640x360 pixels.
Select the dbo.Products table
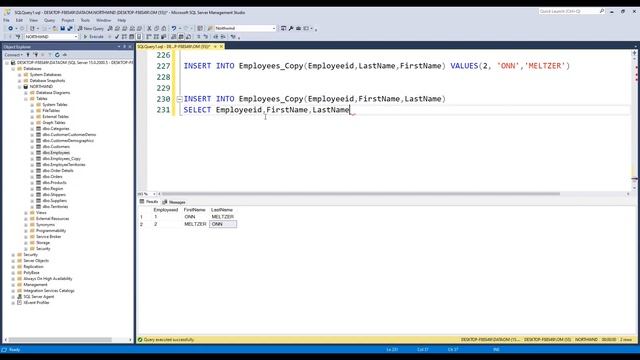54,182
